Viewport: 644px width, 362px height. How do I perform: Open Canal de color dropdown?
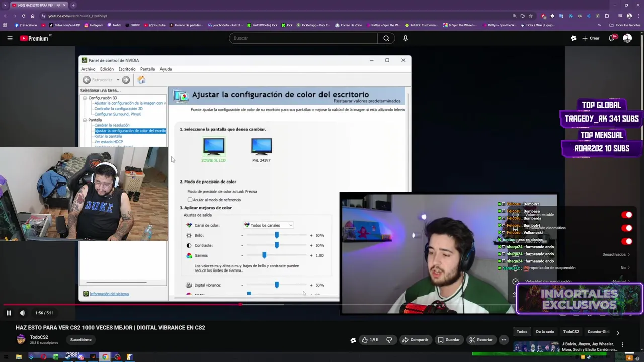(268, 225)
